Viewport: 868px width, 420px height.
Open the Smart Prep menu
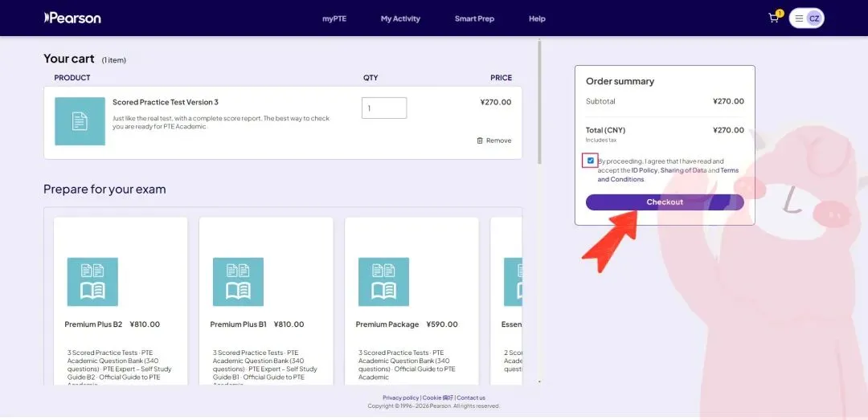[474, 18]
